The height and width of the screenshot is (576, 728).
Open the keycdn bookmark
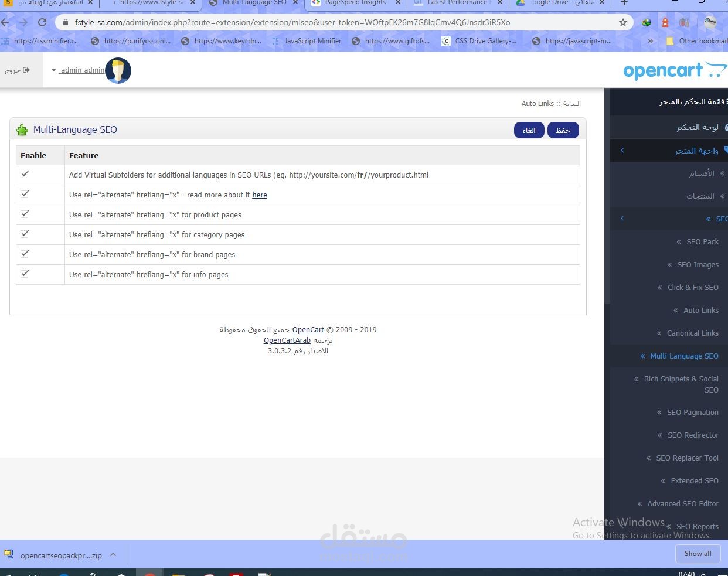pyautogui.click(x=221, y=41)
